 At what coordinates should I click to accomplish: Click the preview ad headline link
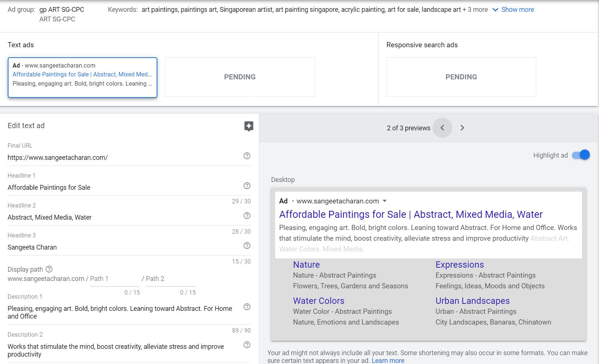click(411, 214)
